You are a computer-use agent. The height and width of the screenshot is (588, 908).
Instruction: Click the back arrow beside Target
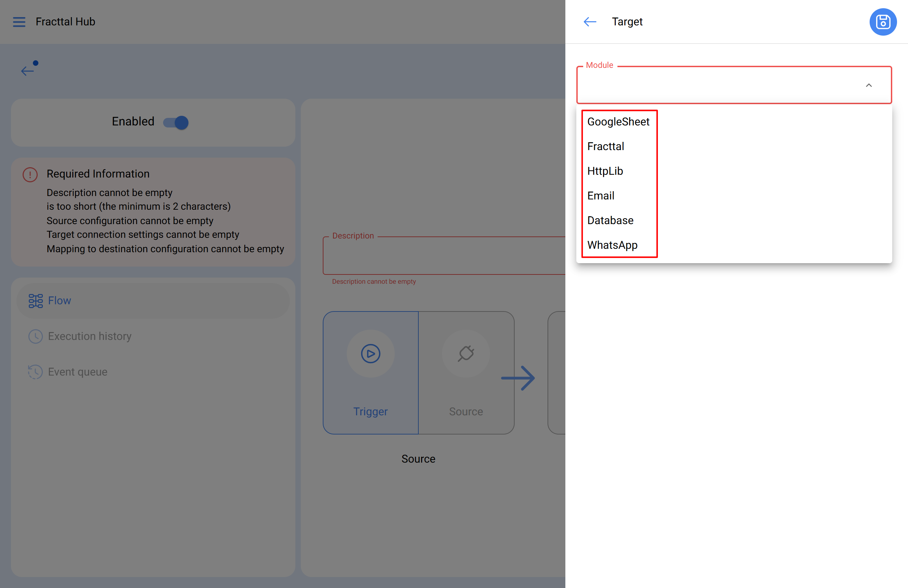point(589,22)
